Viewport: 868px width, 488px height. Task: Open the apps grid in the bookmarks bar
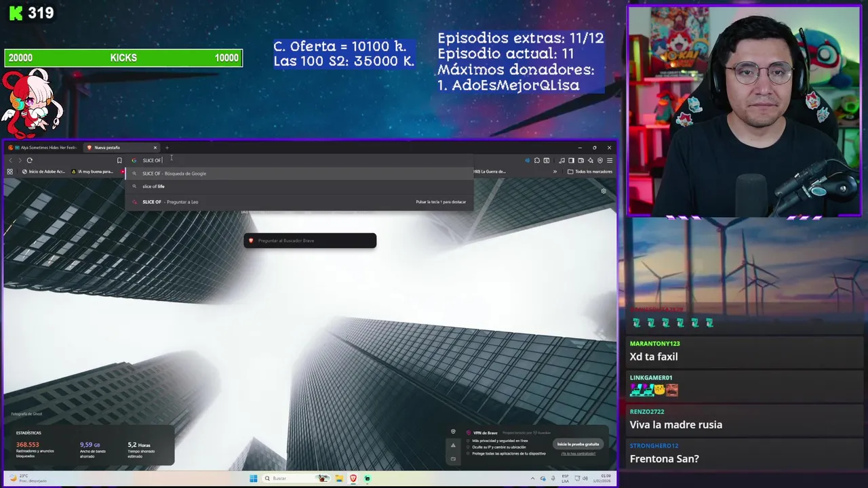(x=9, y=171)
